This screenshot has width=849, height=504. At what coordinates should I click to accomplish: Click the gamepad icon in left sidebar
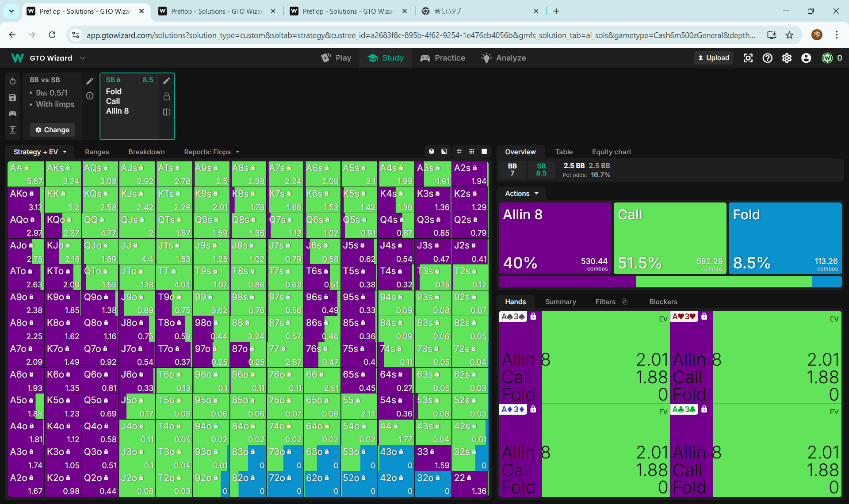pyautogui.click(x=12, y=114)
